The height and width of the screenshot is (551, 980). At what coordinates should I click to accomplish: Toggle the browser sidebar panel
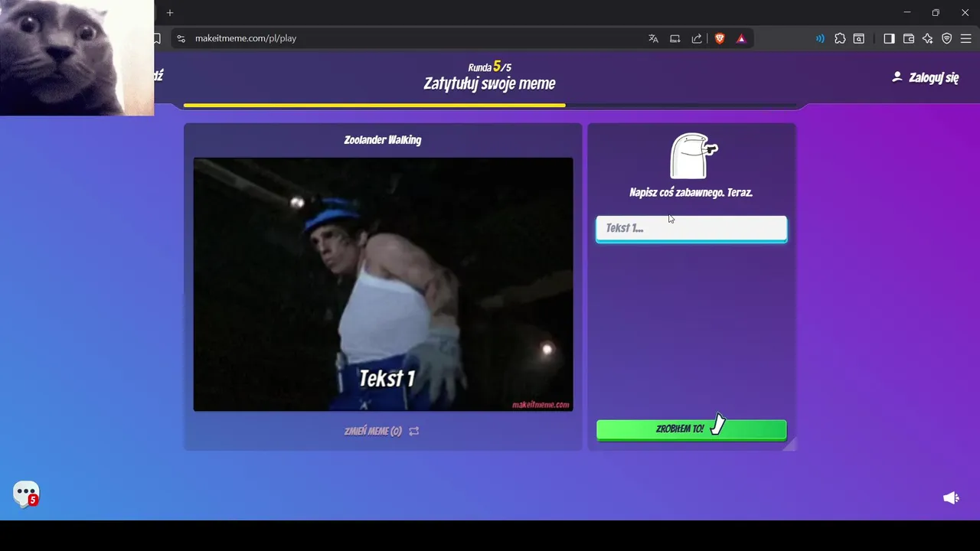889,38
